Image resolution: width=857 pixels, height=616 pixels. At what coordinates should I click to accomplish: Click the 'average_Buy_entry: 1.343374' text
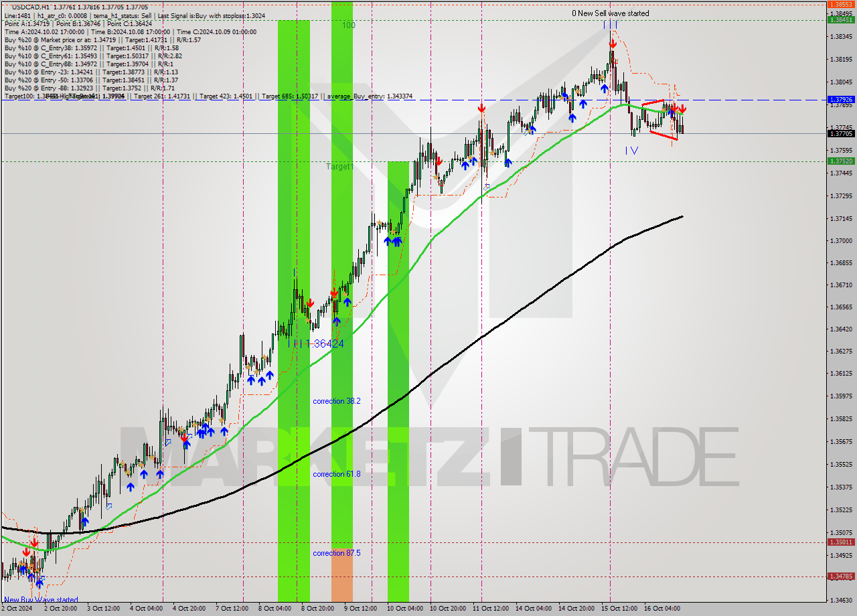tap(370, 96)
